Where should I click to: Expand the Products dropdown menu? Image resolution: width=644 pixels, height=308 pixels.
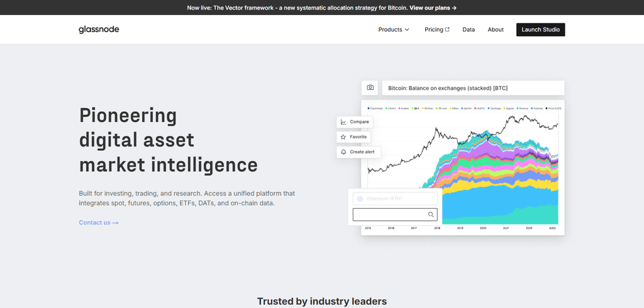[394, 30]
